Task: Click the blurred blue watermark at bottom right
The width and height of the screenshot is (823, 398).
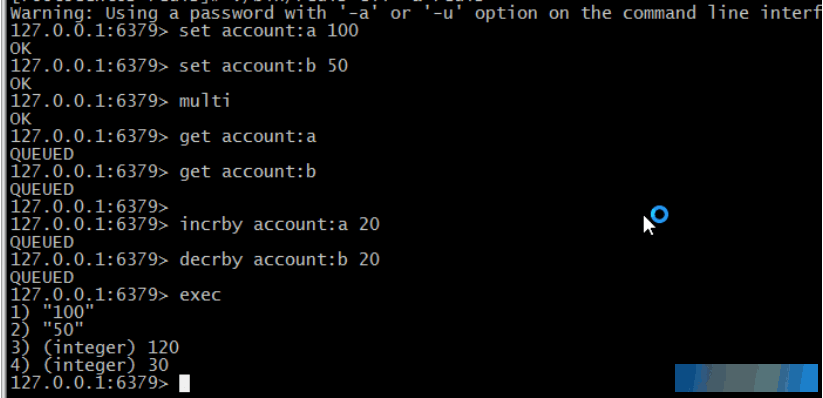Action: [746, 378]
